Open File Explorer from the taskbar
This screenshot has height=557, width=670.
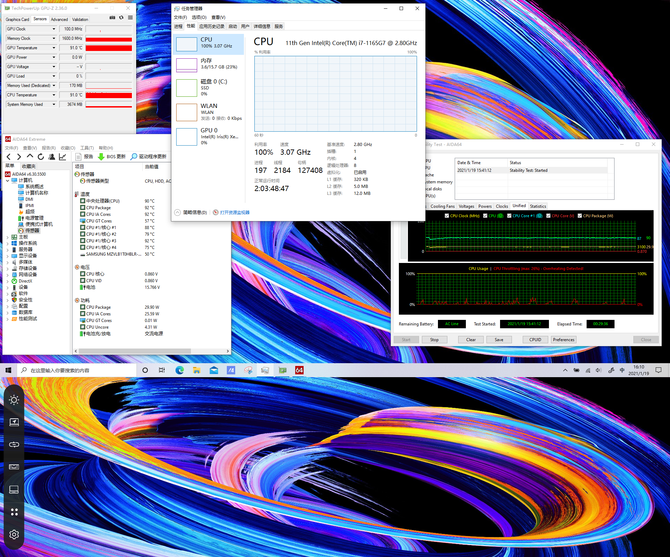click(197, 370)
